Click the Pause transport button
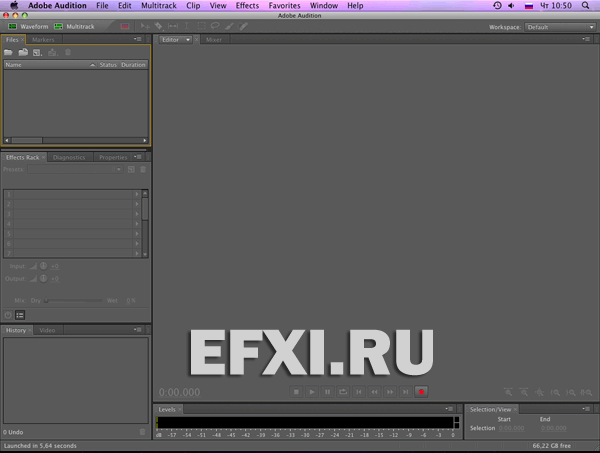Viewport: 600px width, 453px height. pos(328,391)
